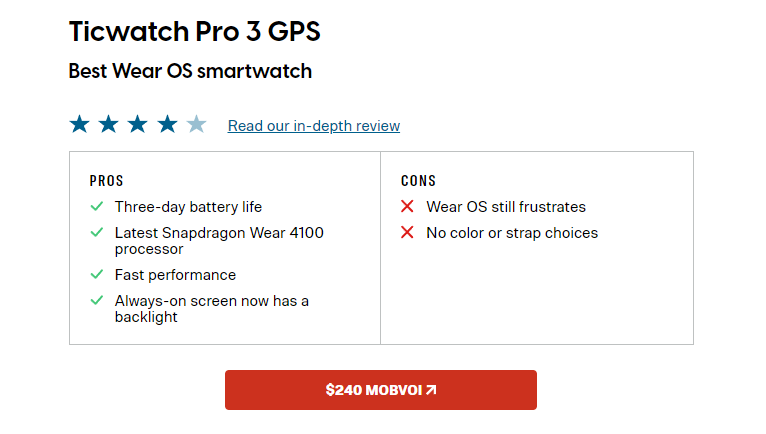Click checkmark beside Always-on screen item
The width and height of the screenshot is (766, 434).
point(97,301)
